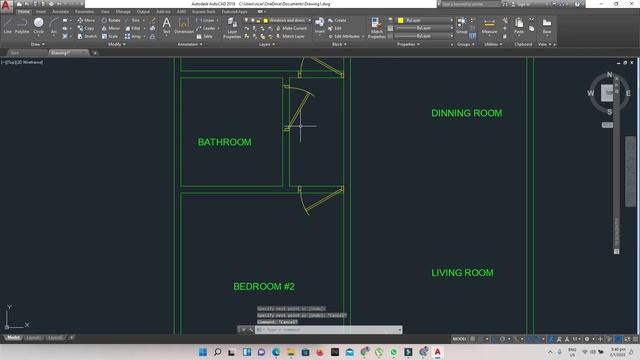Click the Copy command in Modify panel
Viewport: 640px width, 360px height.
(86, 28)
